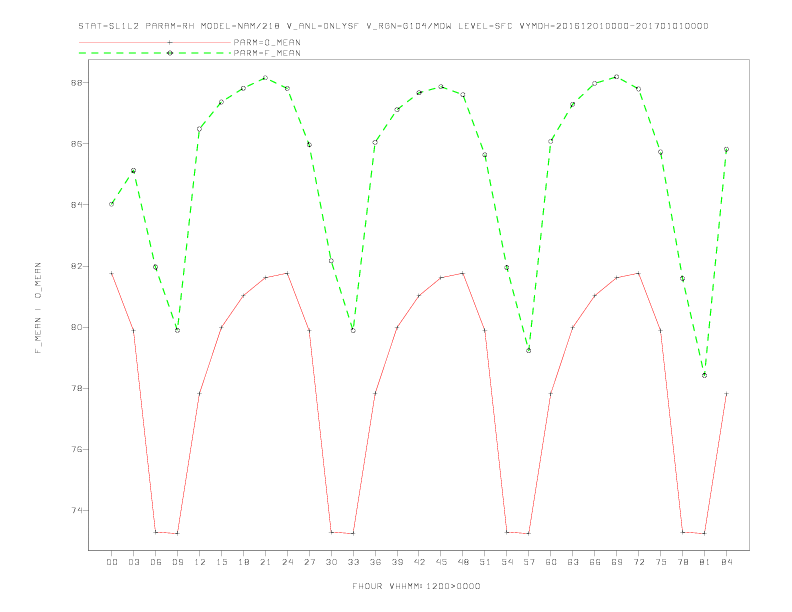
Task: Click x-axis tick label 69
Action: tap(617, 562)
